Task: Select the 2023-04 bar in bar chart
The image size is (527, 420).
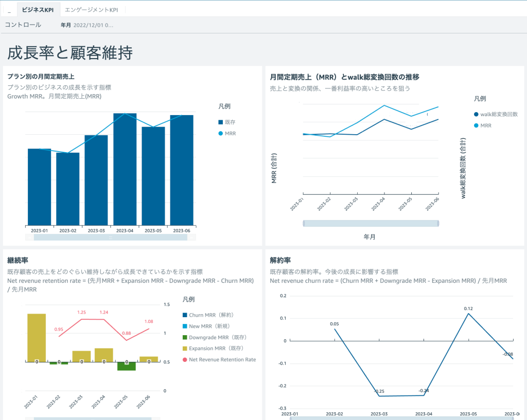Action: (x=125, y=169)
